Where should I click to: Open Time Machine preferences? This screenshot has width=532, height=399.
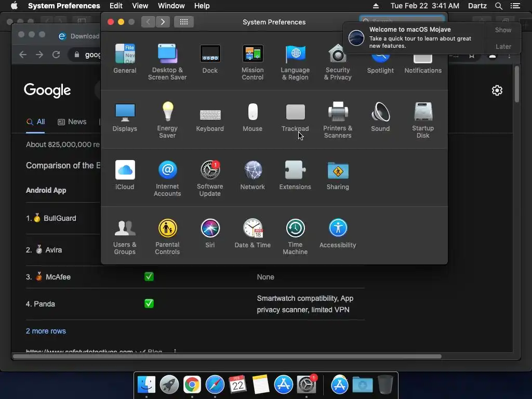(295, 236)
